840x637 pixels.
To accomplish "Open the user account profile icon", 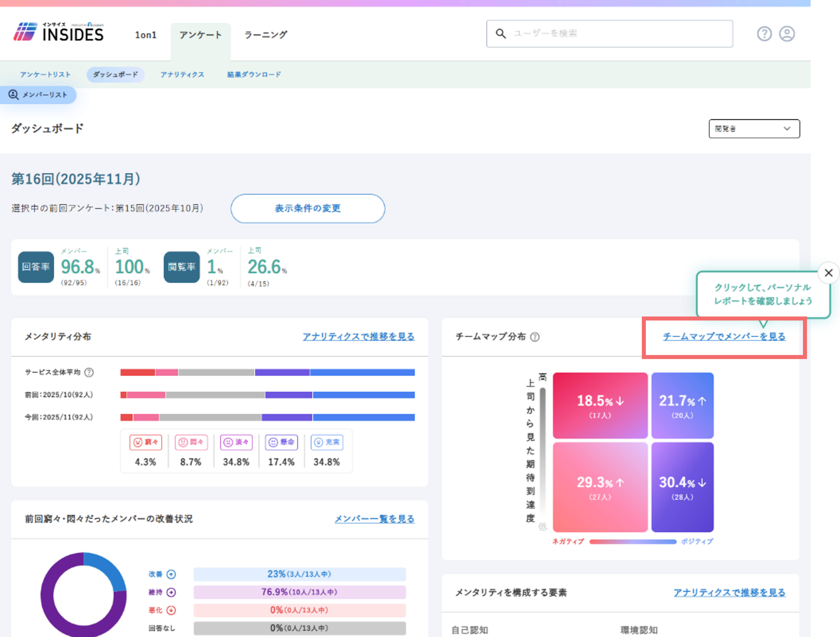I will pos(787,34).
